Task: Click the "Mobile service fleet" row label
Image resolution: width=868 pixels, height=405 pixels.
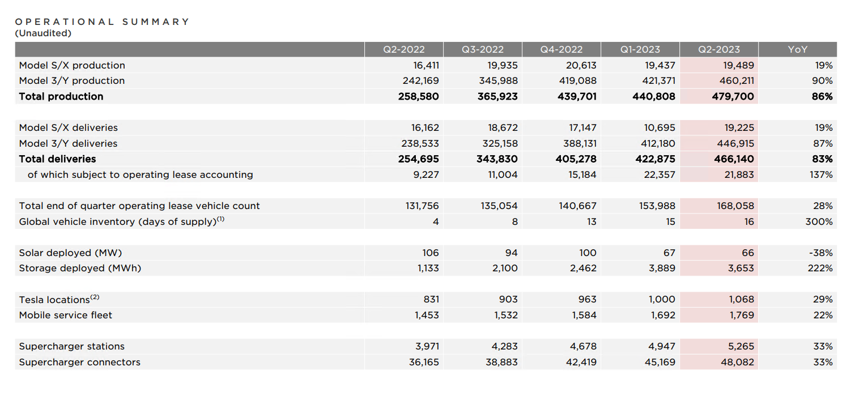Action: point(66,315)
